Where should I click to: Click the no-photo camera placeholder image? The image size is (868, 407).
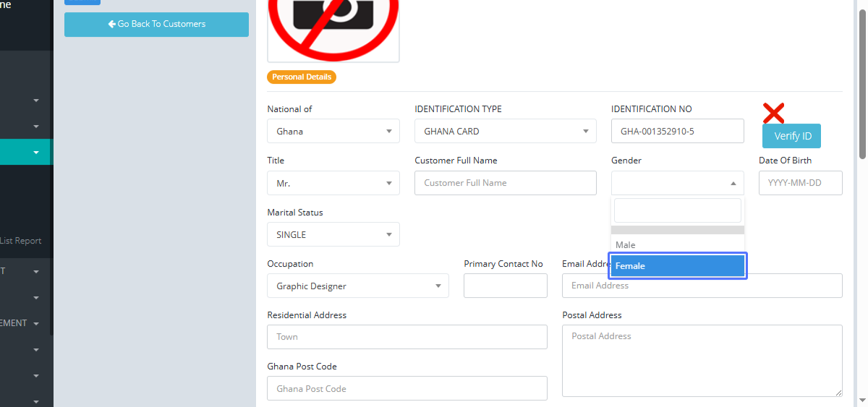[x=333, y=29]
